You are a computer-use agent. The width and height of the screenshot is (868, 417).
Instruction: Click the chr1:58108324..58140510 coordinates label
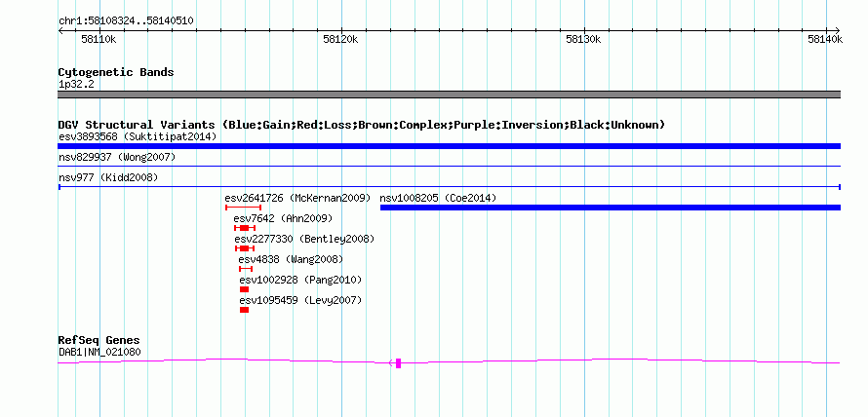point(126,21)
